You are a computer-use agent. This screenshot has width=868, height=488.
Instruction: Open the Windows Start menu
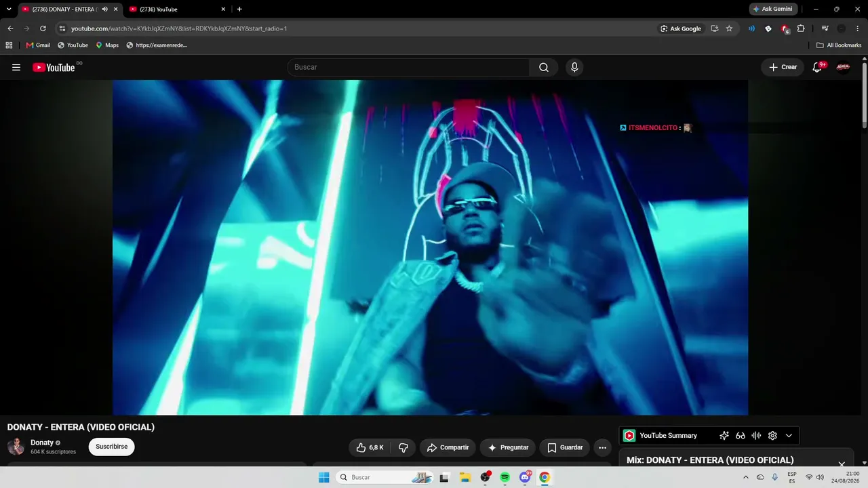coord(323,477)
